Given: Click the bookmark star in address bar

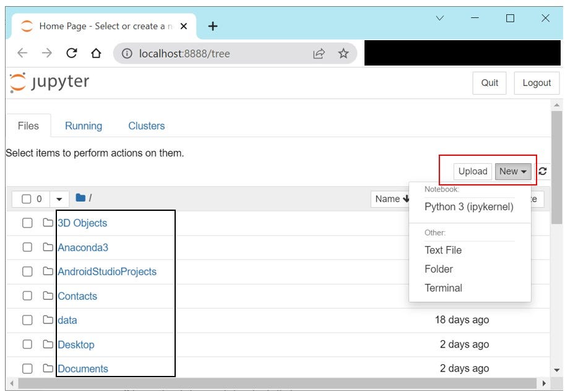Looking at the screenshot, I should coord(343,53).
